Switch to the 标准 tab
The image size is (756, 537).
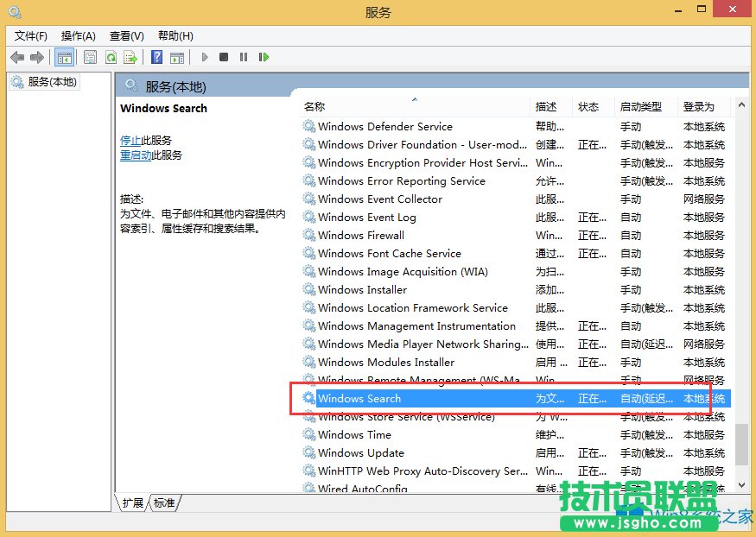[163, 502]
